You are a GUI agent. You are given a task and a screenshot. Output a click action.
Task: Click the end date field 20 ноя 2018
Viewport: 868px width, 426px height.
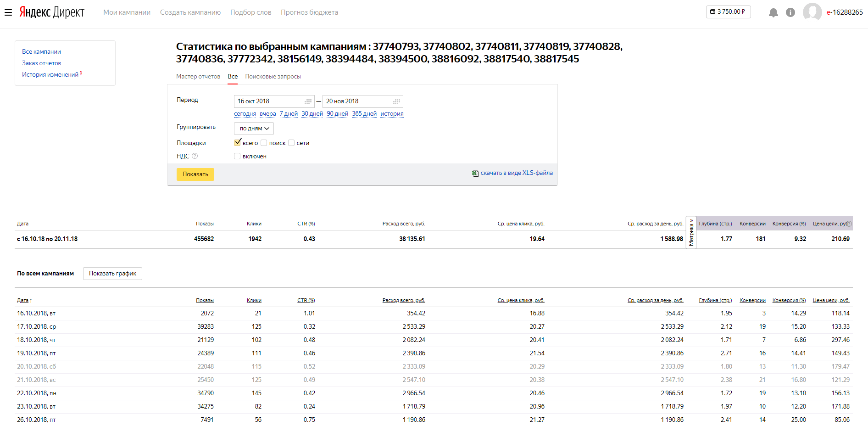pos(362,101)
